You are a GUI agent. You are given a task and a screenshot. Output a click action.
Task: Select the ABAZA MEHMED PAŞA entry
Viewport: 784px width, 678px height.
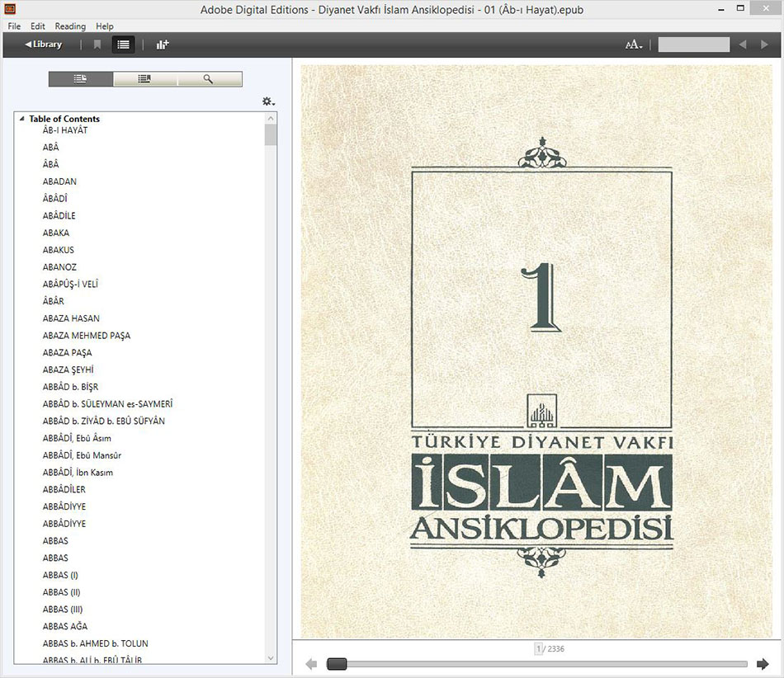tap(87, 335)
